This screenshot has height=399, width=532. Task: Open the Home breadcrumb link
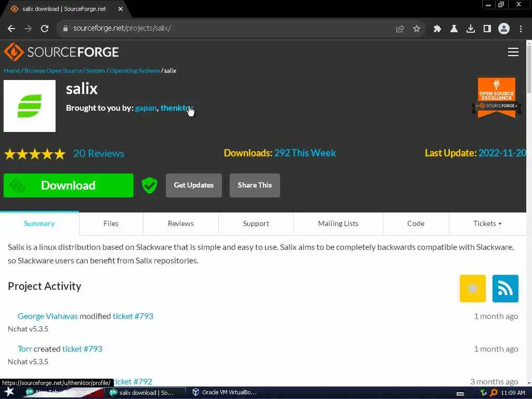coord(12,71)
